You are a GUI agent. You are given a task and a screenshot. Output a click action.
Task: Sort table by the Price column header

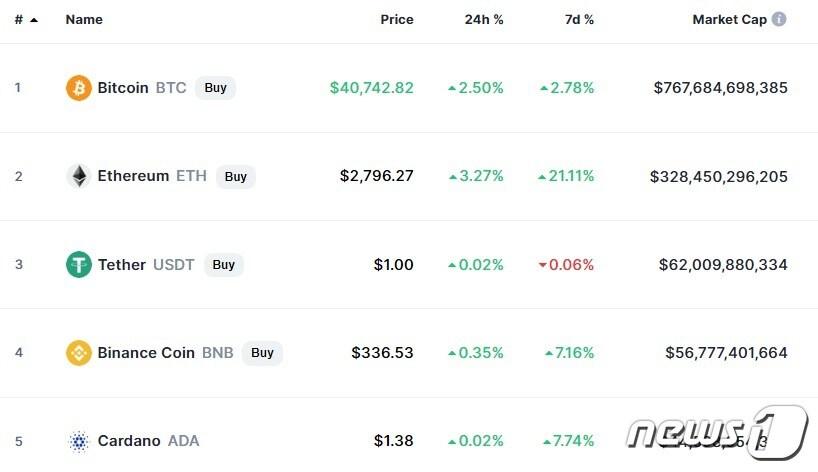[x=396, y=20]
